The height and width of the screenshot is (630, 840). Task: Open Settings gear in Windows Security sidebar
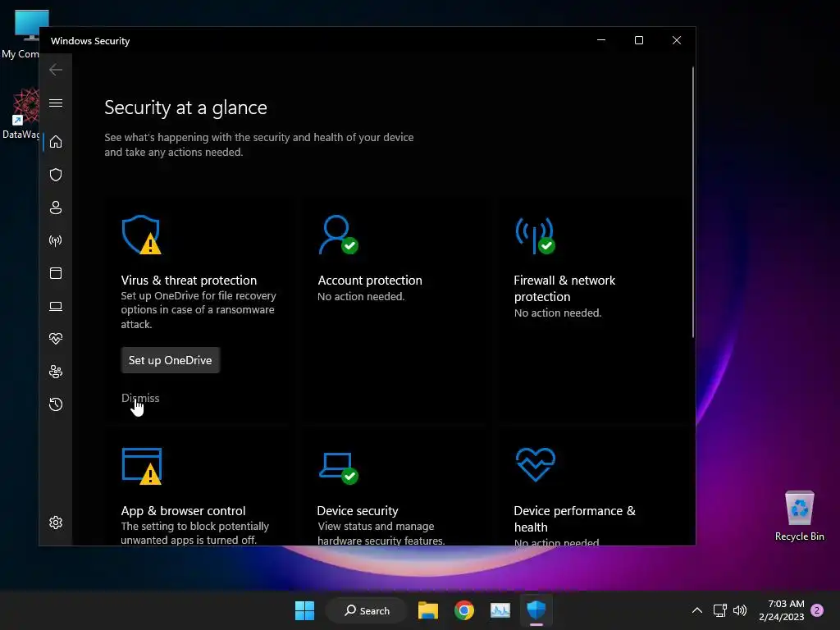[56, 523]
